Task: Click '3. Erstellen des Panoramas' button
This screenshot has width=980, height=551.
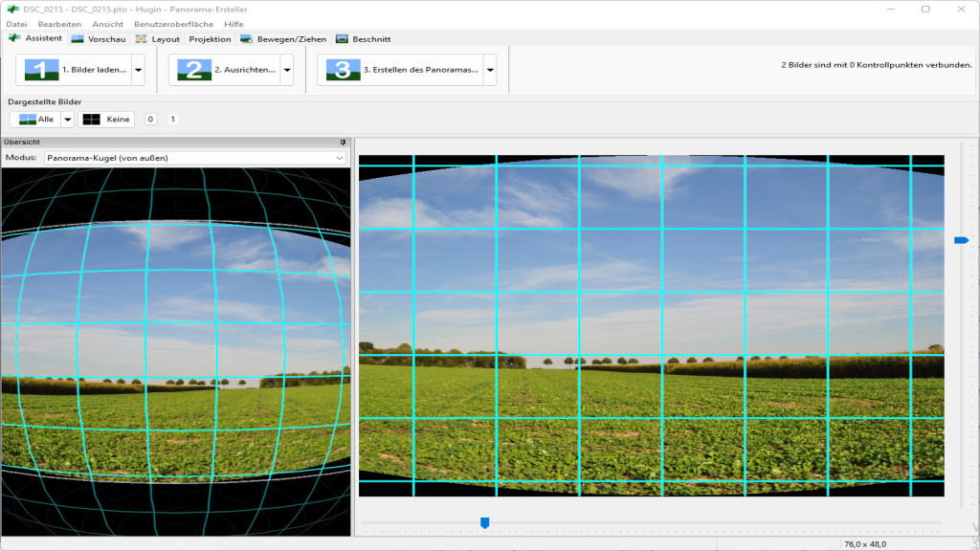Action: click(401, 70)
